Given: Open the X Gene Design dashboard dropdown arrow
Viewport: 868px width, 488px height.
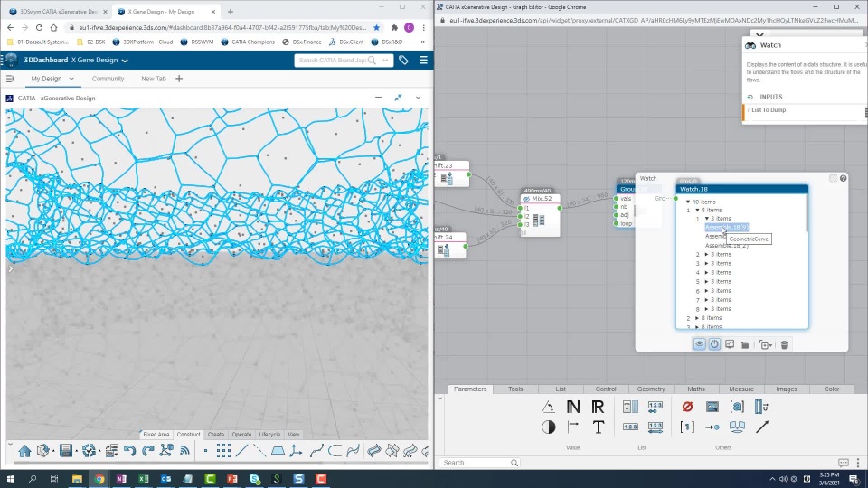Looking at the screenshot, I should (125, 61).
